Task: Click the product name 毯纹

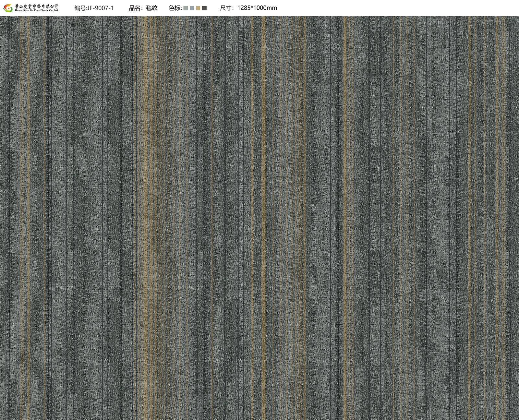Action: (152, 8)
